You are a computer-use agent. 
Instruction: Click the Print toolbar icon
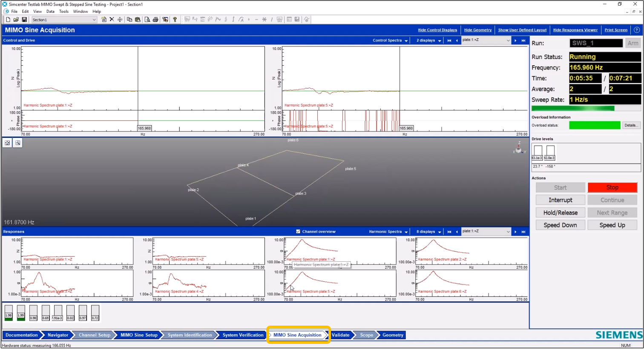[x=155, y=20]
